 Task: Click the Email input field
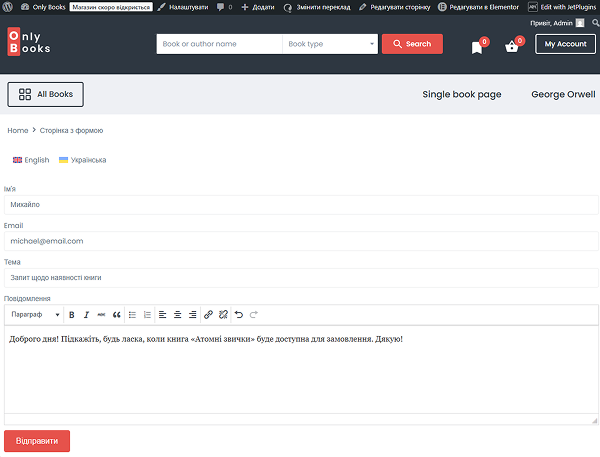[300, 241]
